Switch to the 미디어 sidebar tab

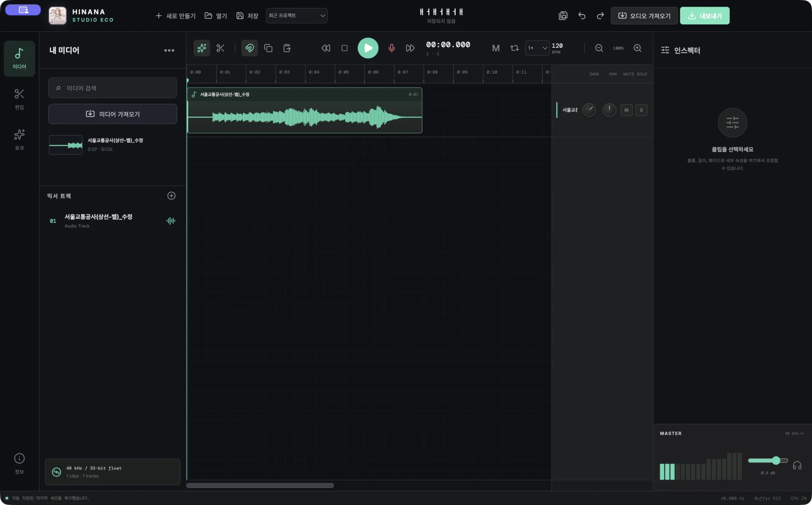click(19, 59)
